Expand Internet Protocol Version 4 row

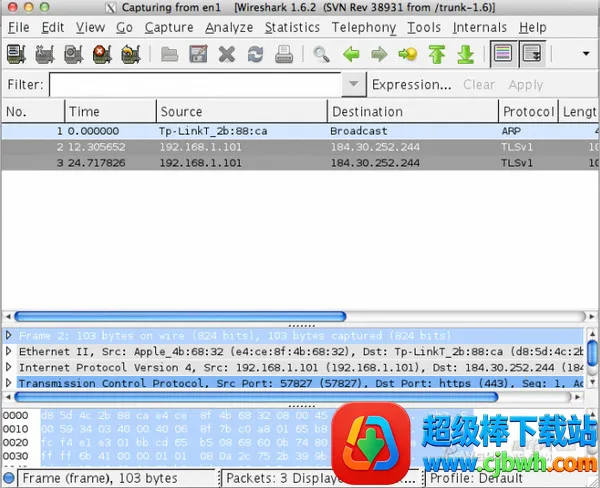[8, 367]
